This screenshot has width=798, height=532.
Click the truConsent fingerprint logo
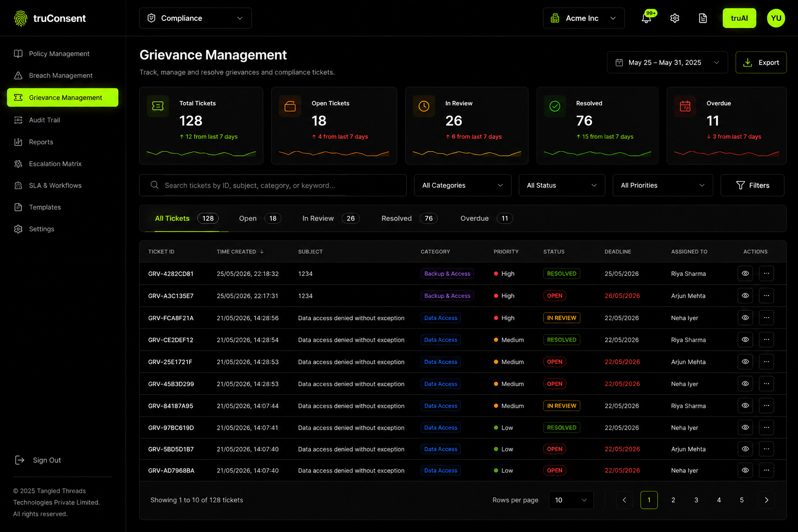pos(21,18)
